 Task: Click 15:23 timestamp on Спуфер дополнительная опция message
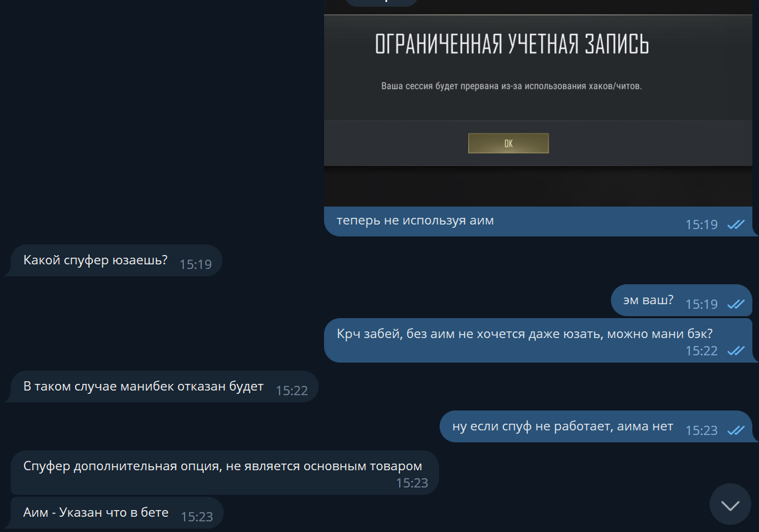(412, 483)
